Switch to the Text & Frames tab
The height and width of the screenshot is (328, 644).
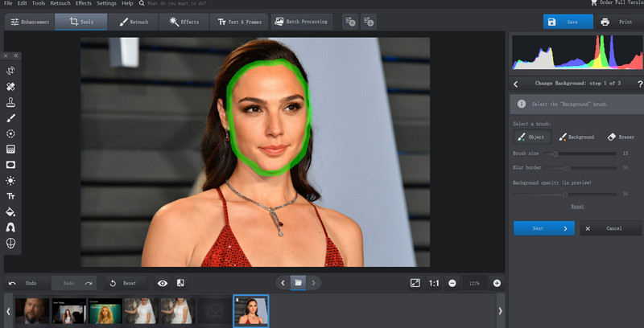239,23
